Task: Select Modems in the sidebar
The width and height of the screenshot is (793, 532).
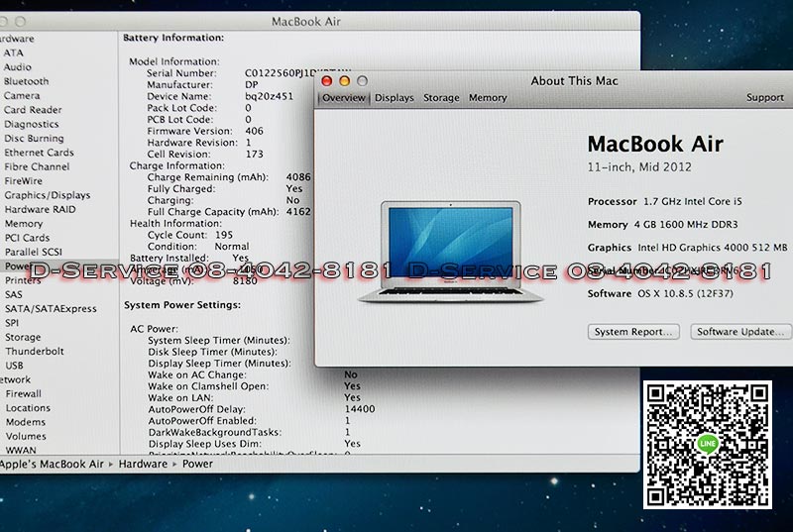Action: coord(26,422)
